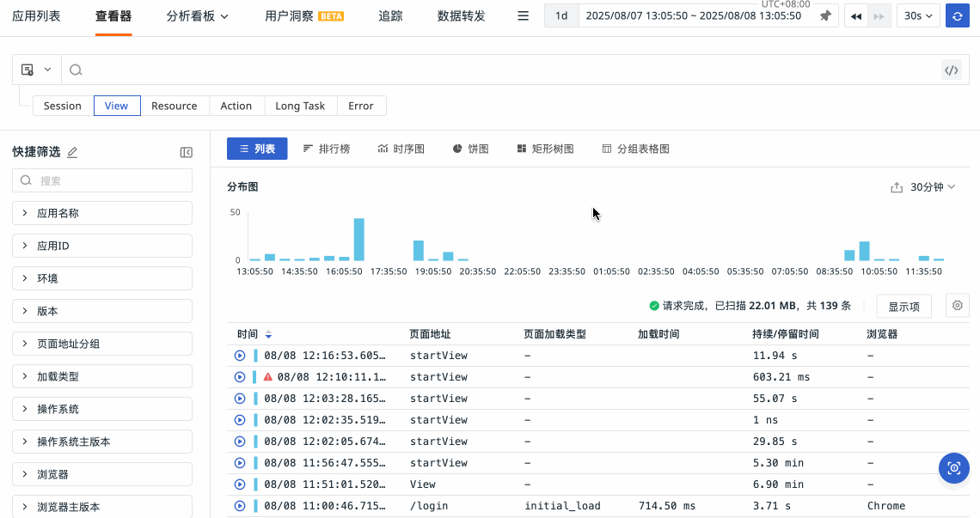The image size is (980, 518).
Task: Click the edit pencil next to 快捷筛选
Action: 72,152
